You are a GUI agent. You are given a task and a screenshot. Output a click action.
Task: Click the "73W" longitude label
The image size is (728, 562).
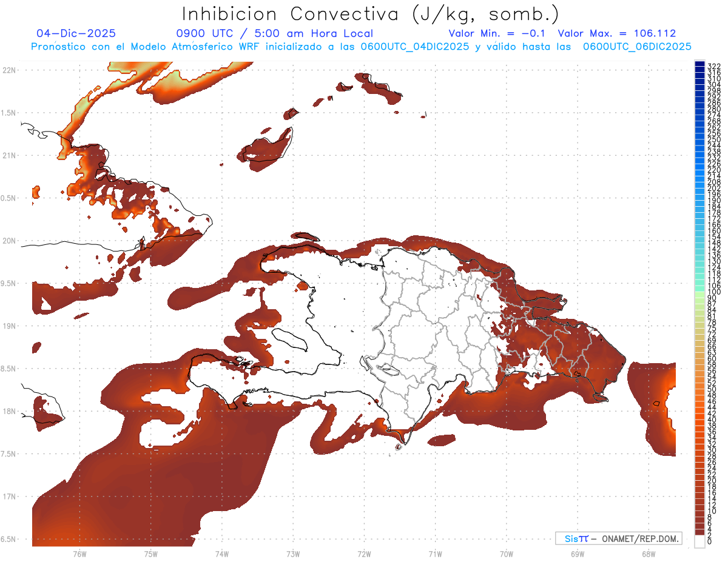point(293,553)
